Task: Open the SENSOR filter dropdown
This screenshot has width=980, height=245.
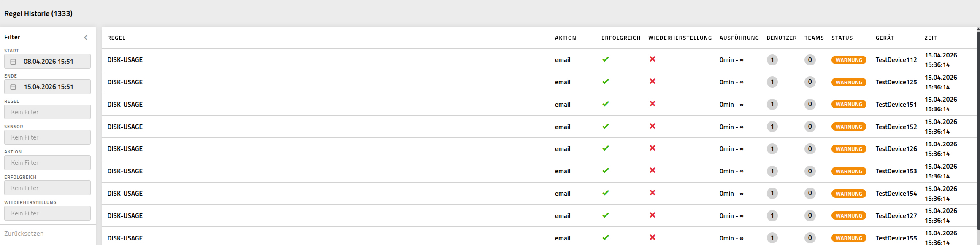Action: click(x=47, y=137)
